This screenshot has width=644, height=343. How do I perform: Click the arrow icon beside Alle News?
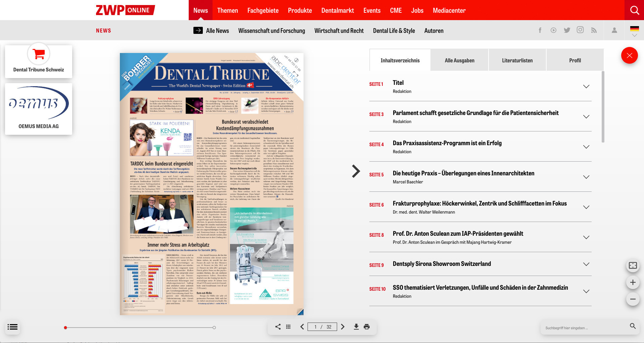(x=198, y=30)
